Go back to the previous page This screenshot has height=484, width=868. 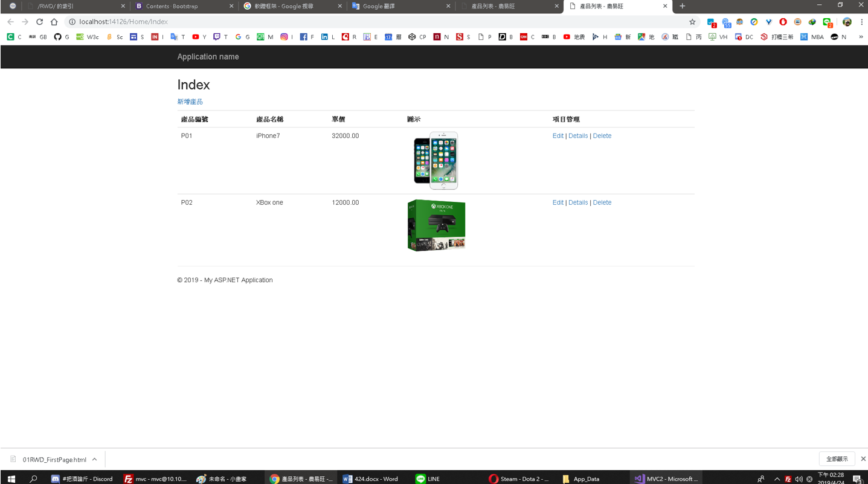(10, 22)
